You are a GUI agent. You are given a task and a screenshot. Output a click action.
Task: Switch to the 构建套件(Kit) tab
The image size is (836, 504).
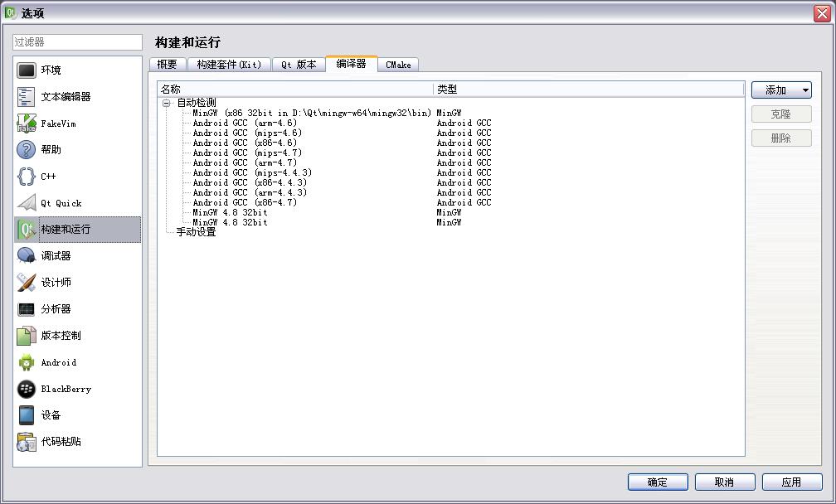229,65
